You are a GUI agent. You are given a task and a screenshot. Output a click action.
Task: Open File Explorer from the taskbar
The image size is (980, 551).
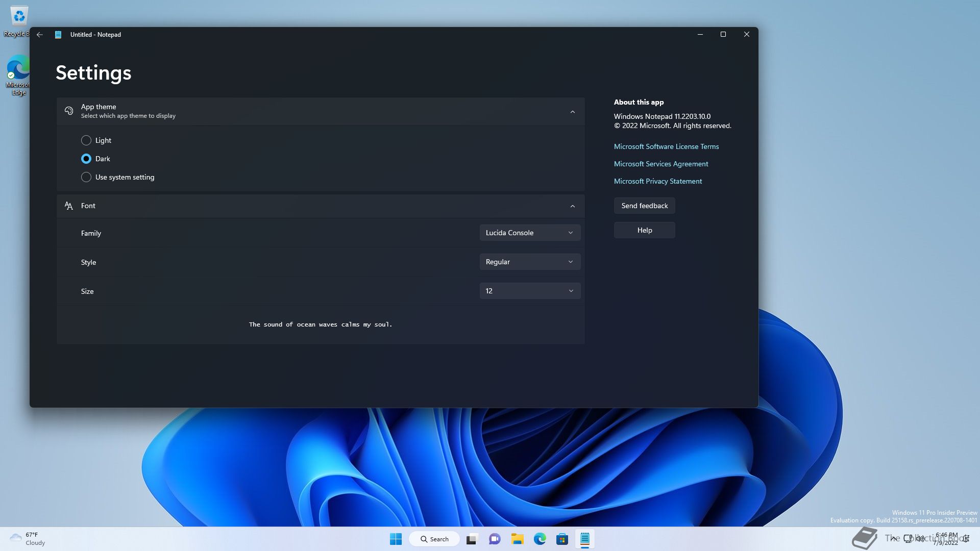517,539
